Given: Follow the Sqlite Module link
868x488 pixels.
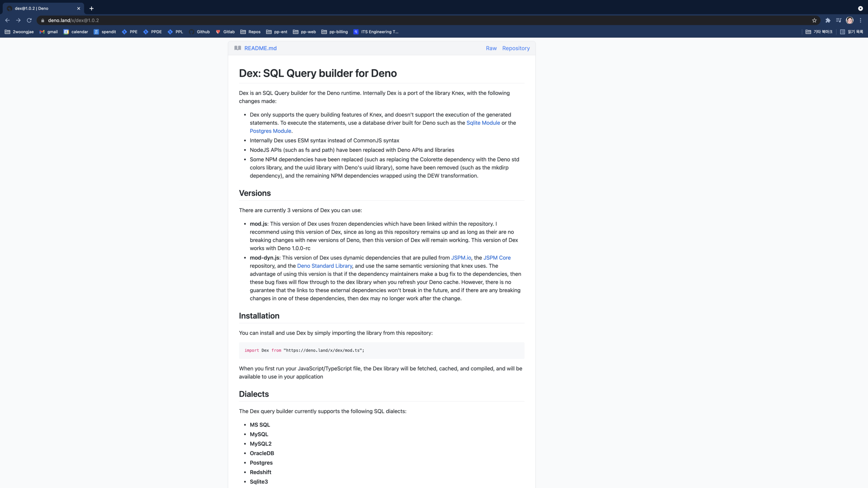Looking at the screenshot, I should coord(483,123).
